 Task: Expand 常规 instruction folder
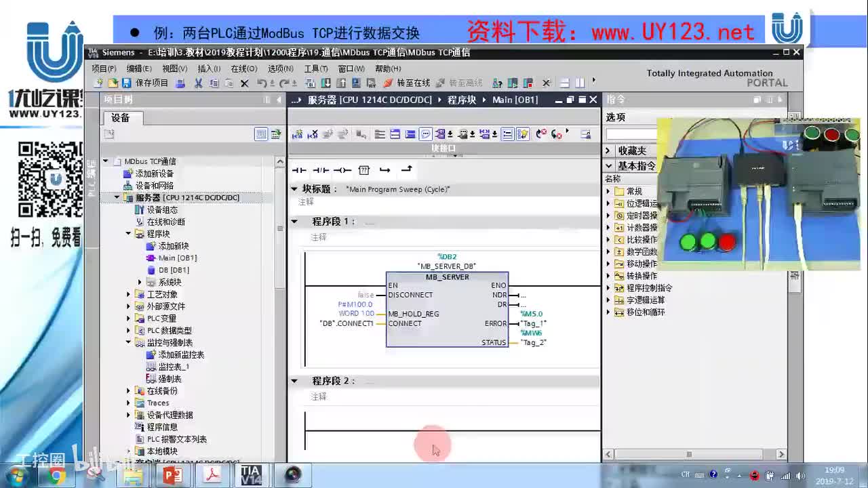[x=608, y=191]
